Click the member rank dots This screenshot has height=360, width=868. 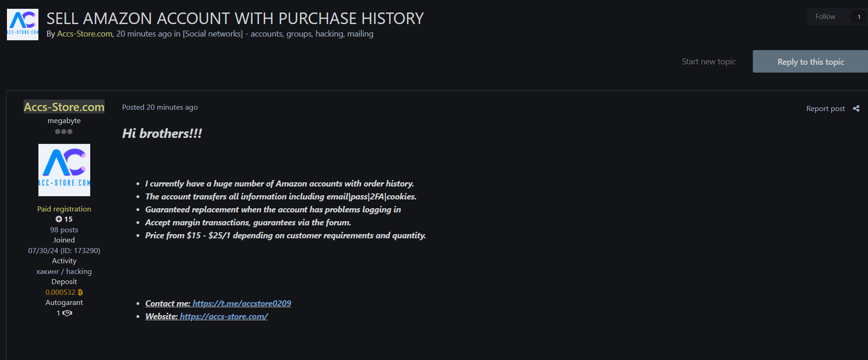[64, 131]
